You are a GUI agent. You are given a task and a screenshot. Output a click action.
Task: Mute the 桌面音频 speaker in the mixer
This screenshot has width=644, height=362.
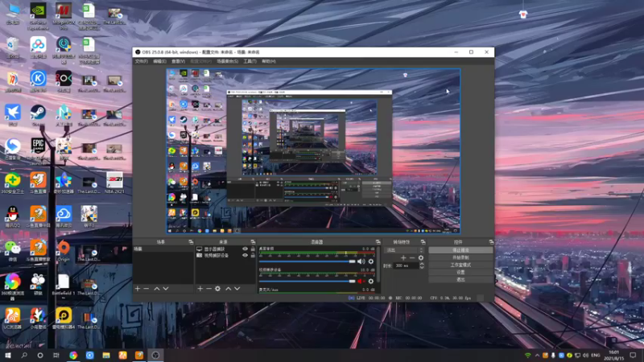361,261
